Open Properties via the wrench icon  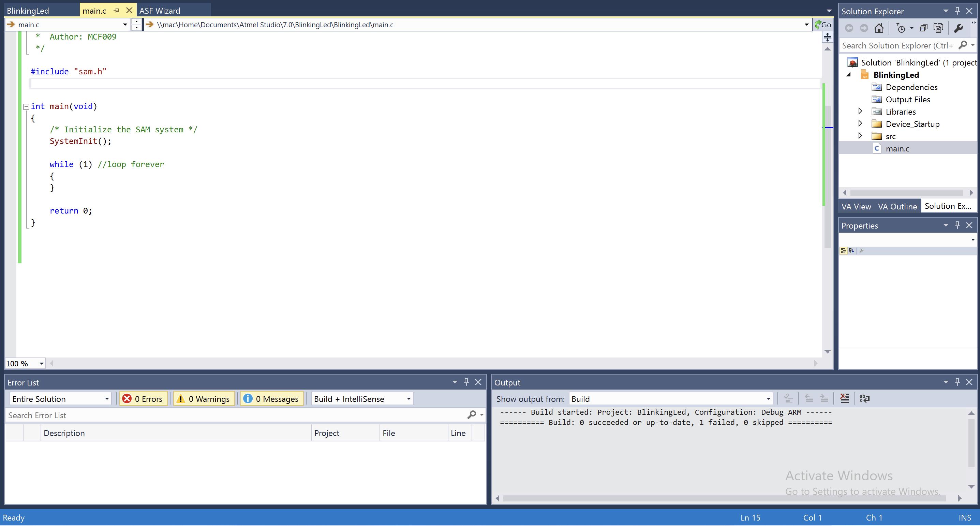click(958, 28)
